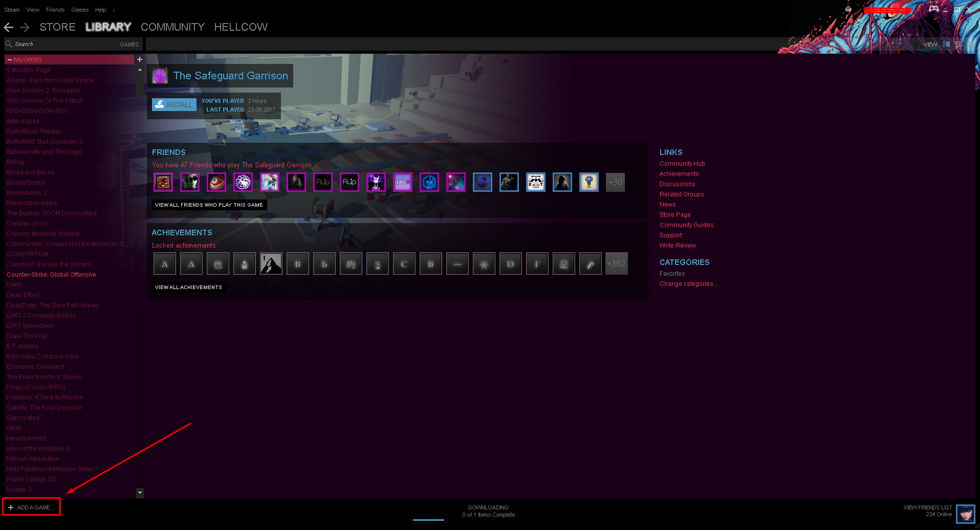This screenshot has width=980, height=530.
Task: Open the Friends menu
Action: [55, 10]
